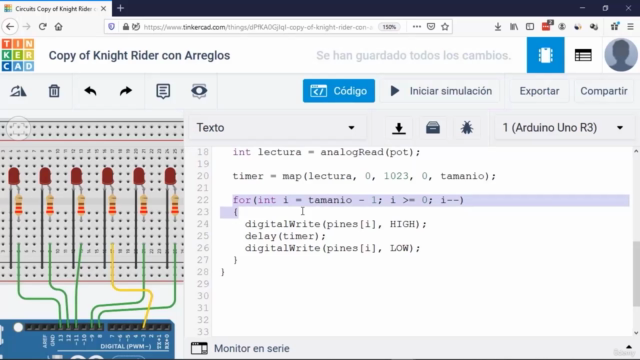
Task: Start simulation with Iniciar simulación
Action: (x=440, y=91)
